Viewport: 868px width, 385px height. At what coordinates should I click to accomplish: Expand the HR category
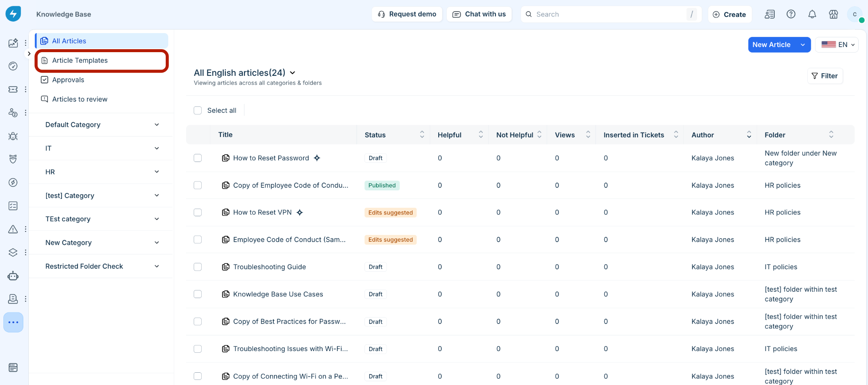[x=102, y=172]
